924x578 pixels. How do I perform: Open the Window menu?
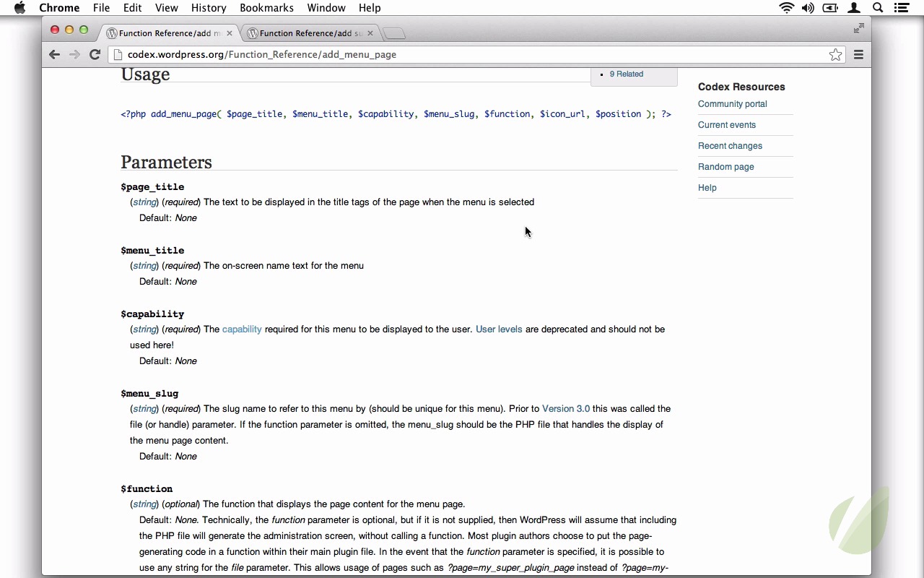click(326, 8)
